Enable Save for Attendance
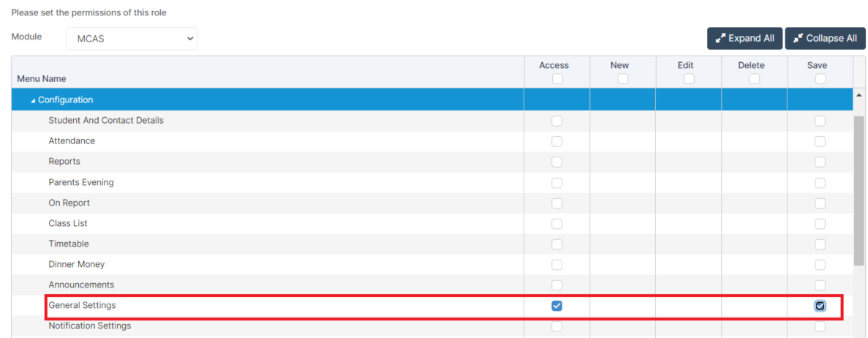The image size is (868, 338). [x=820, y=141]
